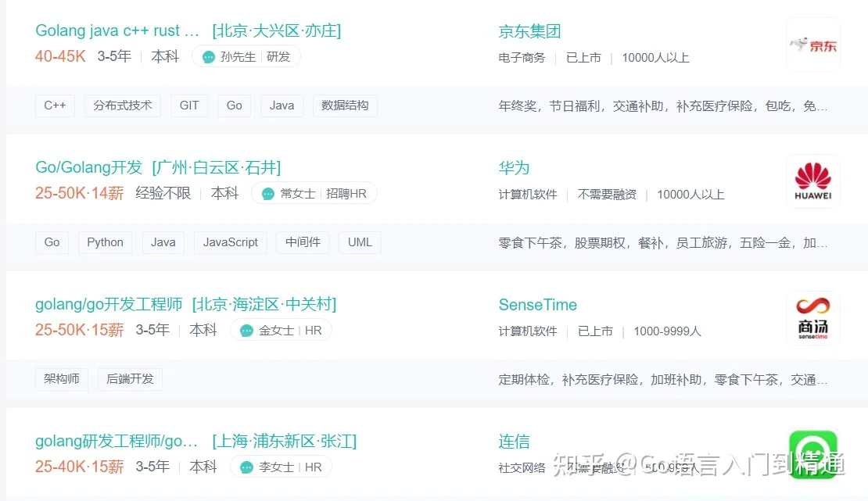Open SenseTime company name link

tap(537, 305)
